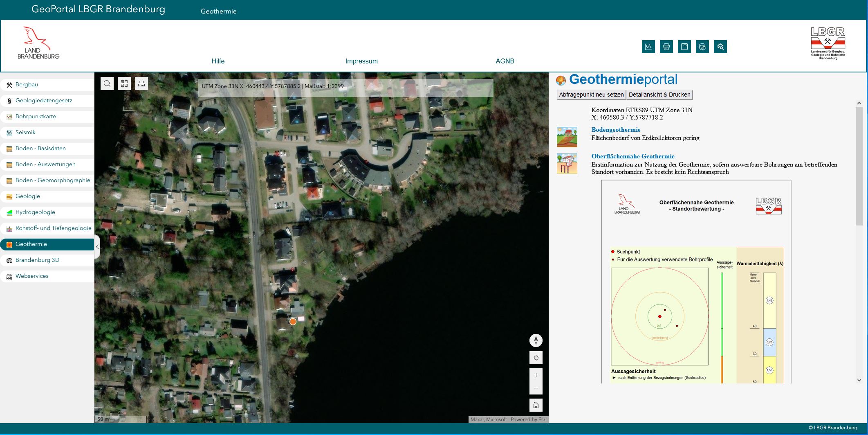The image size is (868, 435).
Task: Select Bohrpunktkarte from sidebar
Action: [47, 117]
